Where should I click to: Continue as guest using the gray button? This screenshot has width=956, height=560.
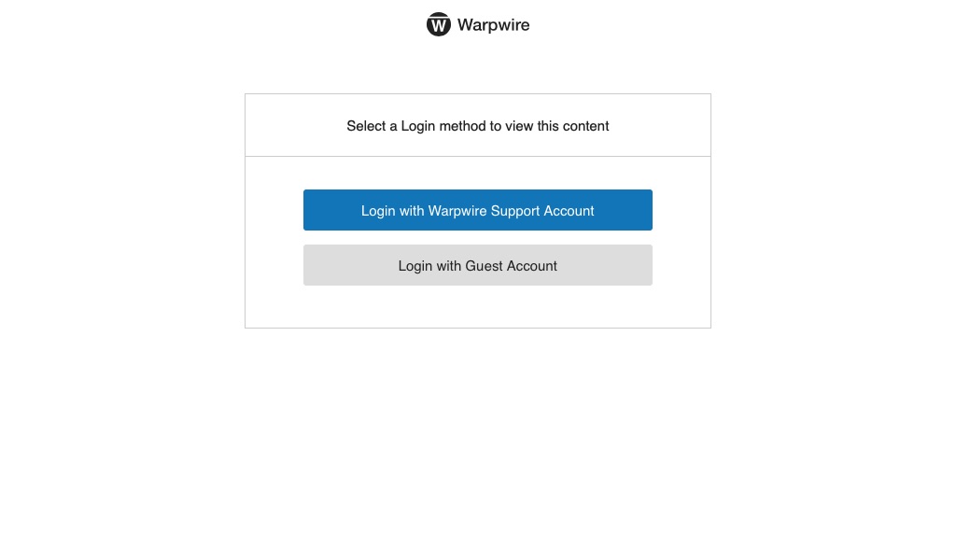[477, 265]
